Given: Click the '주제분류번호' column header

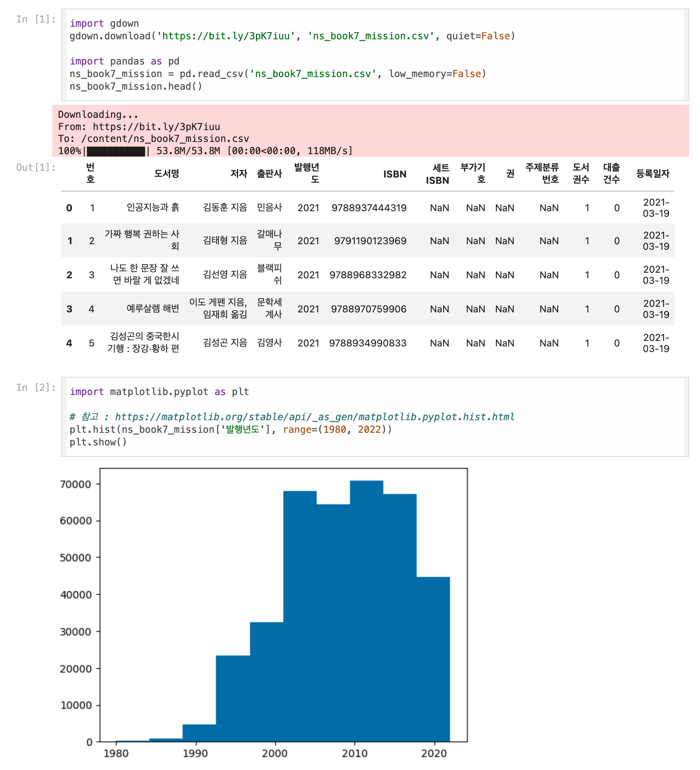Looking at the screenshot, I should [542, 173].
